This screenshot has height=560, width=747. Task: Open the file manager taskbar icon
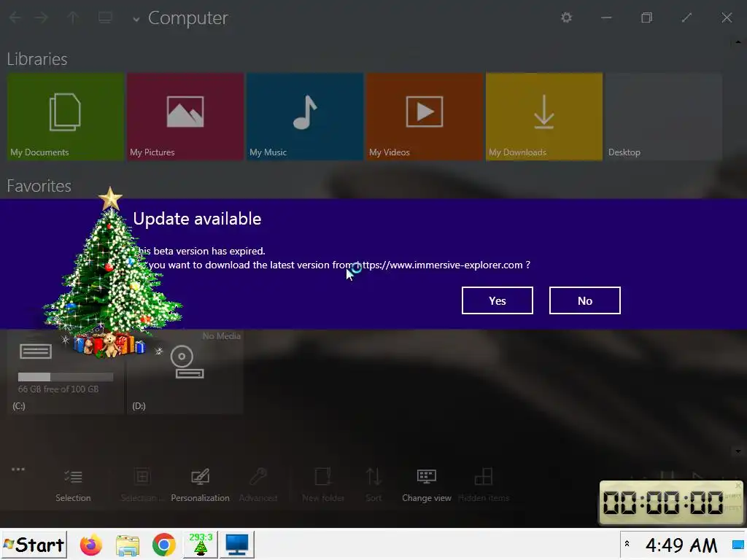coord(127,545)
